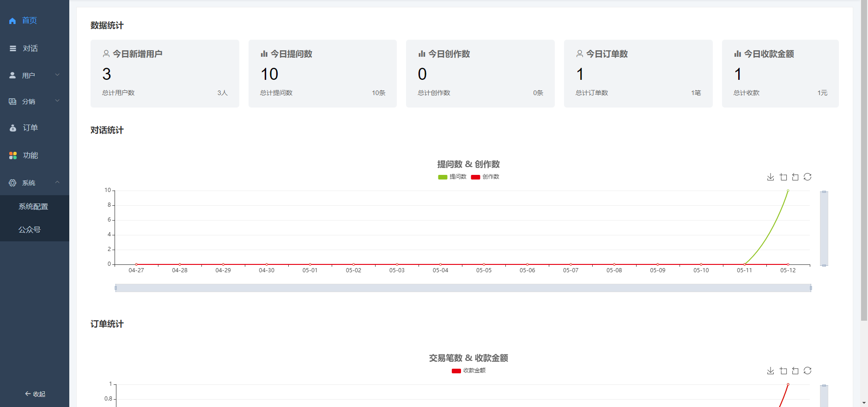
Task: Click the 04-27 x-axis label
Action: tap(136, 270)
